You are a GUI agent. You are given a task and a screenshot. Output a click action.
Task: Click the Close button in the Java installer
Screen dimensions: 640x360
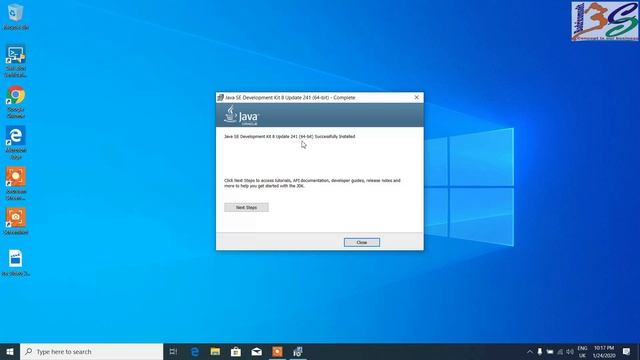(x=362, y=242)
